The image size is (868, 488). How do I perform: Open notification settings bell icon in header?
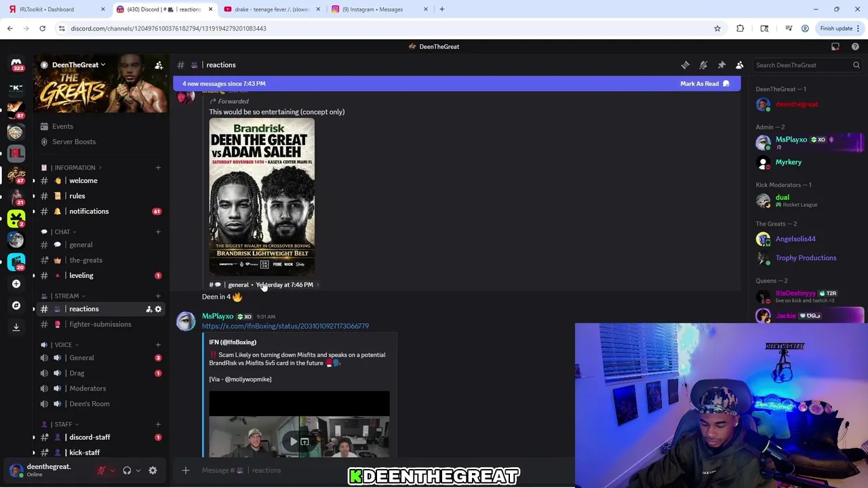(703, 65)
